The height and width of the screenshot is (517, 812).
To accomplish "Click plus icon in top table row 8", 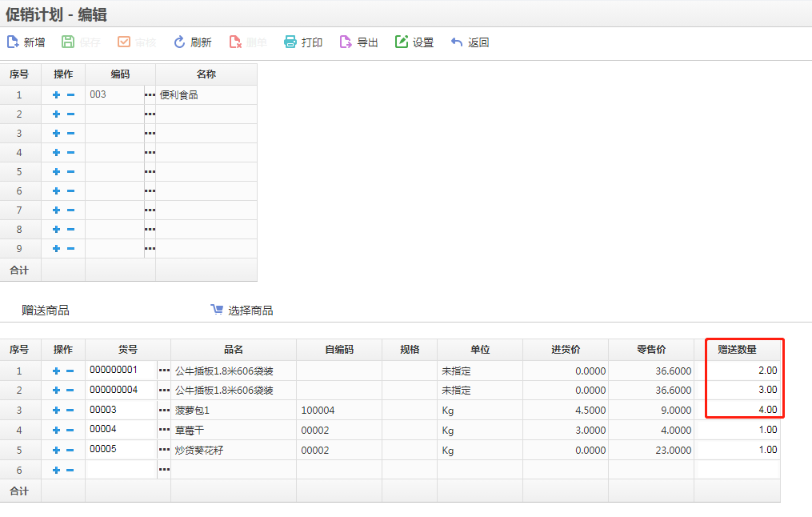I will click(57, 229).
